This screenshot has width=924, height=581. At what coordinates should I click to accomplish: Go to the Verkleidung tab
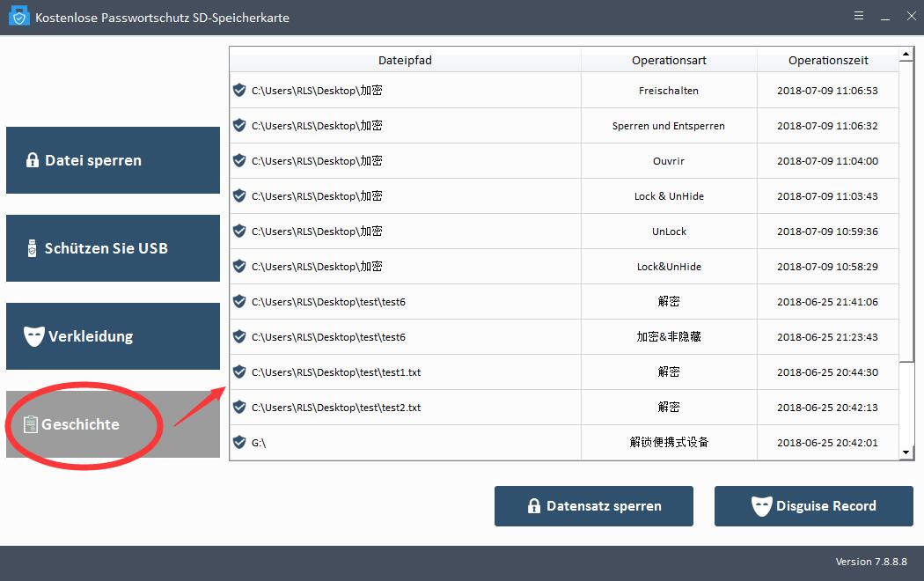click(x=113, y=336)
